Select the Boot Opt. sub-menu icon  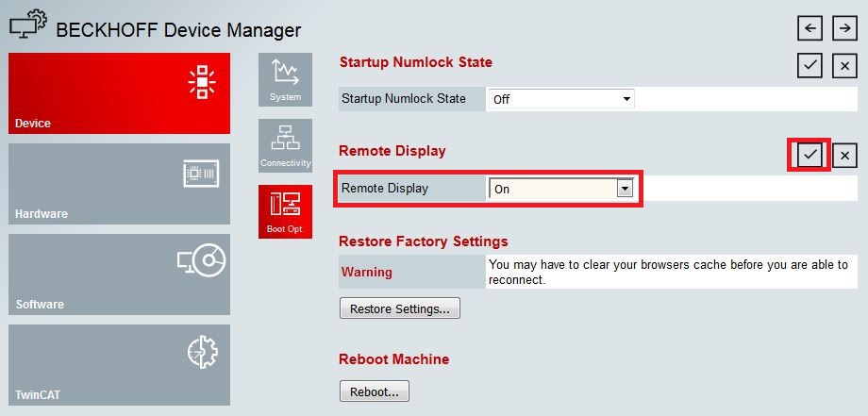(x=285, y=211)
